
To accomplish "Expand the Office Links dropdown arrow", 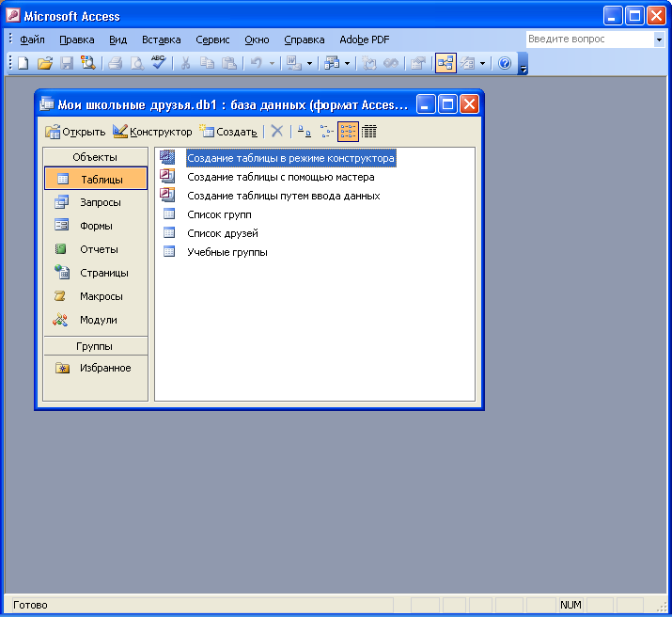I will pos(309,63).
